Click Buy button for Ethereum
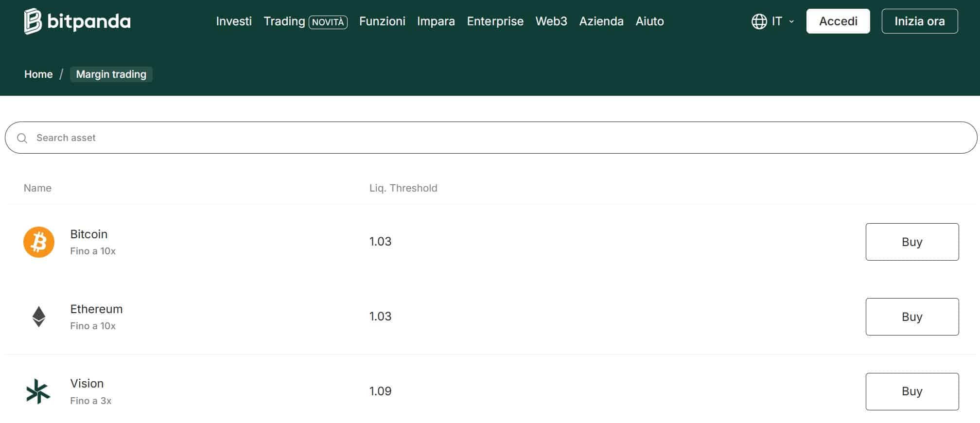Image resolution: width=980 pixels, height=423 pixels. click(912, 317)
